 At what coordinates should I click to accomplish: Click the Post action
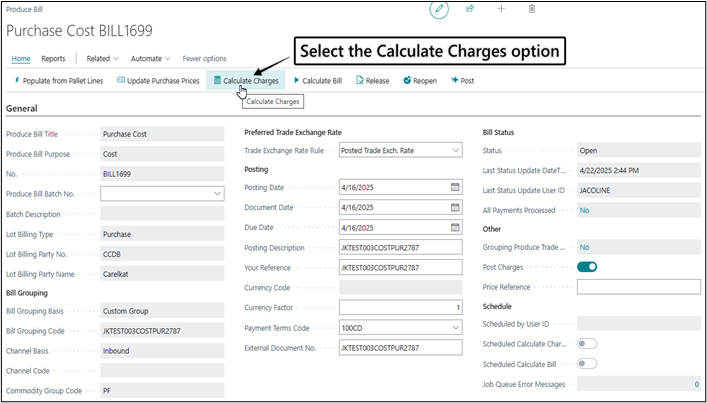tap(462, 81)
